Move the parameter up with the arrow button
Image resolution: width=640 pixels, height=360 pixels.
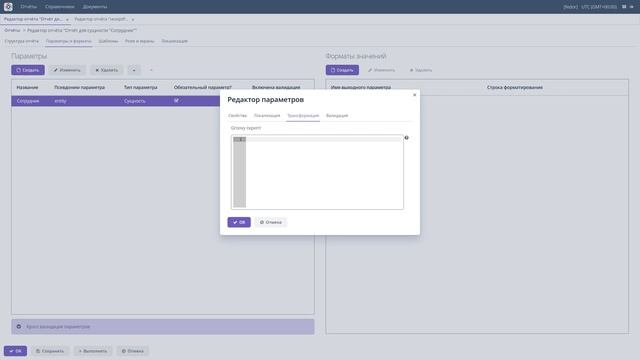tap(134, 70)
